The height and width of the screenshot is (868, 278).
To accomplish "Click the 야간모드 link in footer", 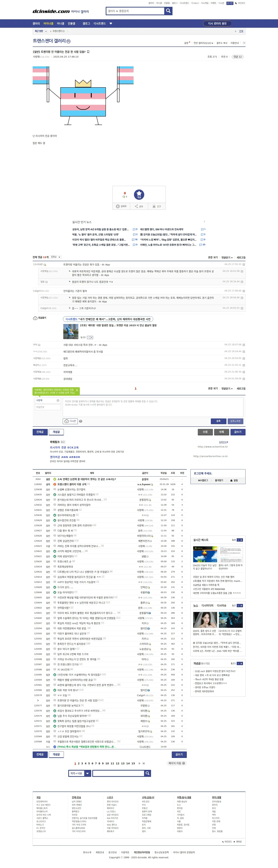I will [227, 842].
